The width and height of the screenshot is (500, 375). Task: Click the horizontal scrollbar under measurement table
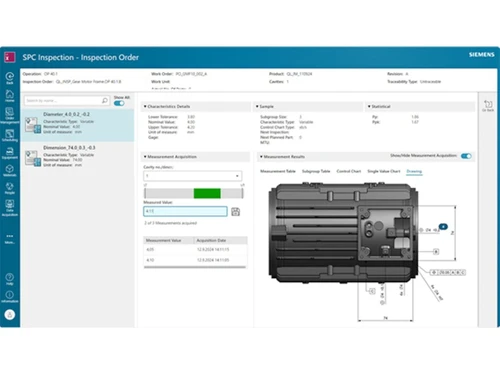click(x=195, y=267)
